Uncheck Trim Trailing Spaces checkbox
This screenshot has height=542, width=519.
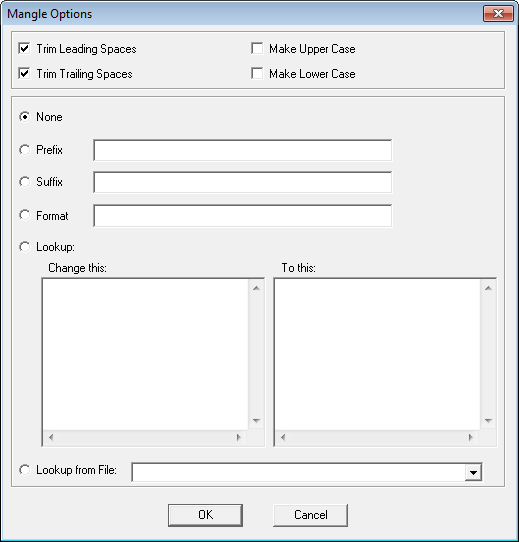coord(25,73)
